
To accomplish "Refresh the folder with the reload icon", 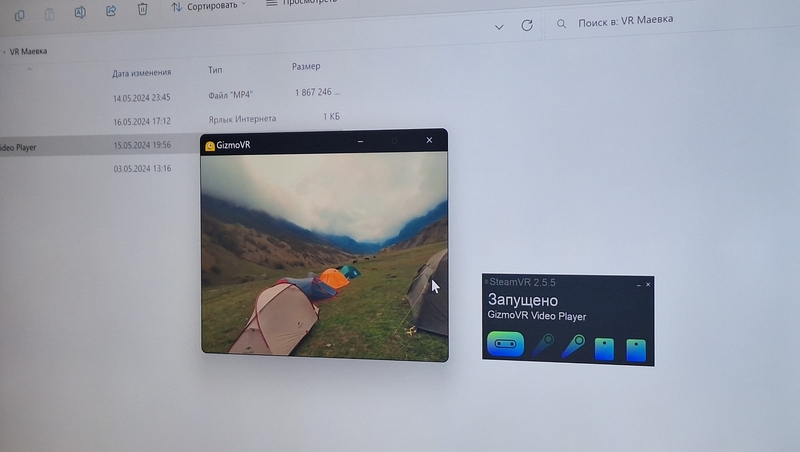I will [x=527, y=26].
